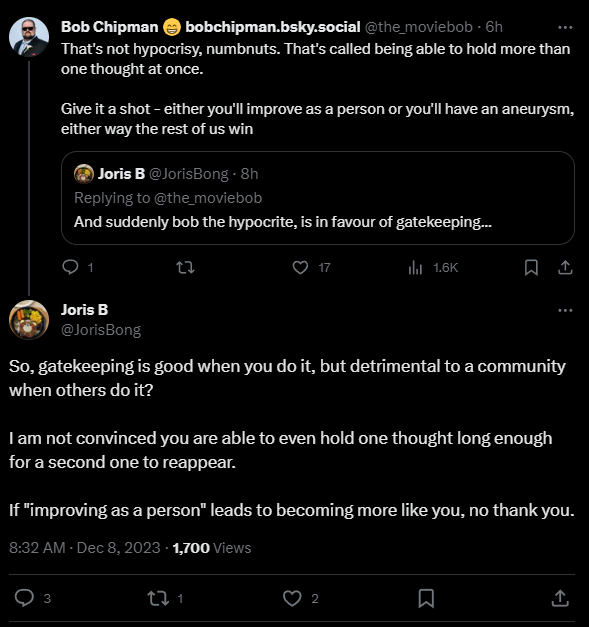Screen dimensions: 589x627
Task: Open the quoted Joris B tweet
Action: [x=318, y=198]
